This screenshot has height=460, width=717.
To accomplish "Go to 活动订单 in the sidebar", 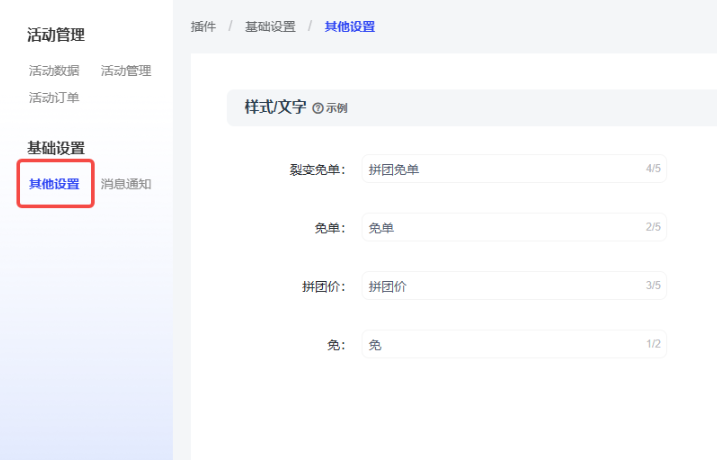I will click(54, 98).
